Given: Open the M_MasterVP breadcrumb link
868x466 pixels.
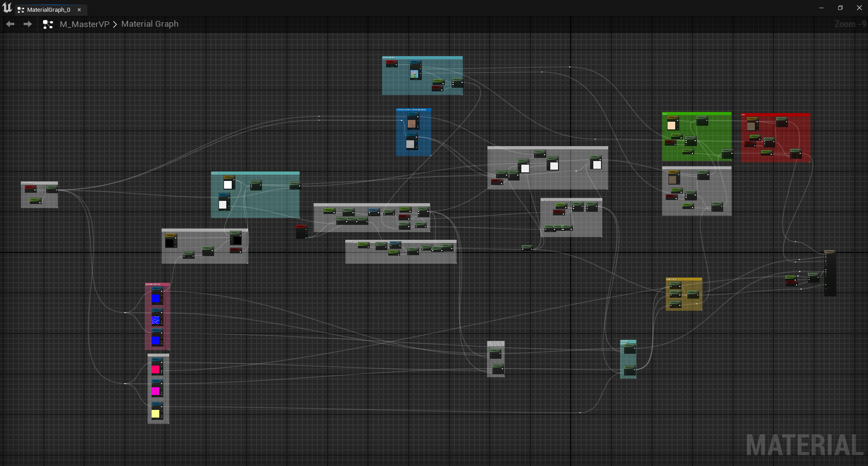Looking at the screenshot, I should (x=84, y=24).
